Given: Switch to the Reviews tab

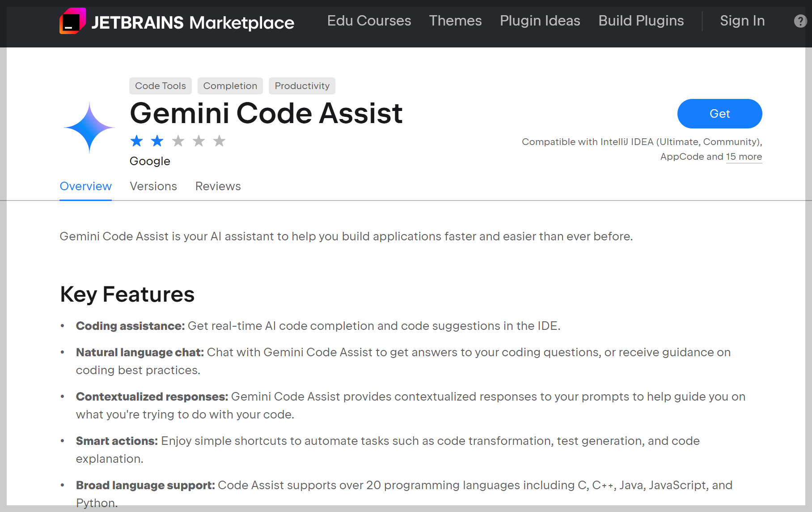Looking at the screenshot, I should [x=218, y=186].
